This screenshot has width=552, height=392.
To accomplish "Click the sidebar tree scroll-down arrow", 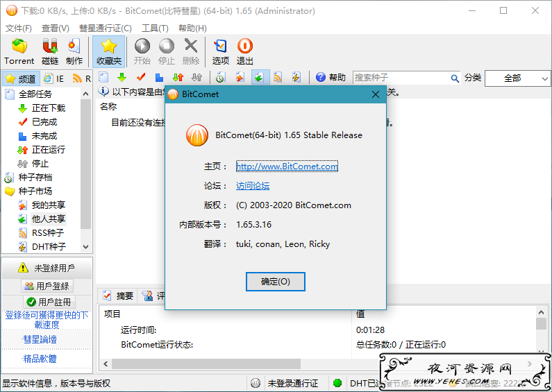I will (x=86, y=247).
